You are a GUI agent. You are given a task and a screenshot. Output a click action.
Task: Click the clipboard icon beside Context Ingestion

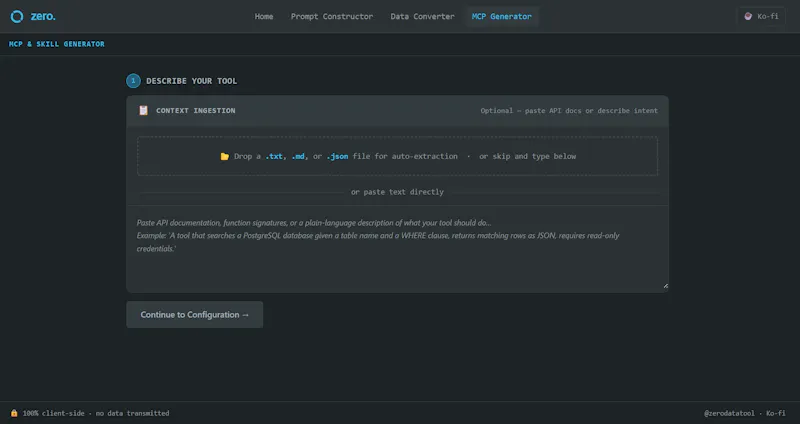(x=143, y=110)
